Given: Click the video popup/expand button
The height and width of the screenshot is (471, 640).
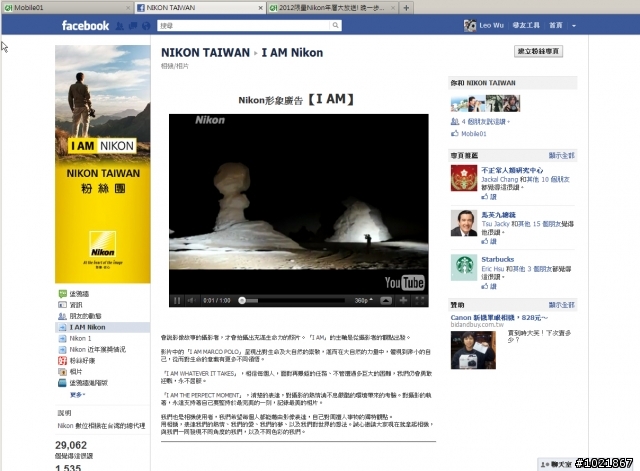Looking at the screenshot, I should tap(386, 300).
